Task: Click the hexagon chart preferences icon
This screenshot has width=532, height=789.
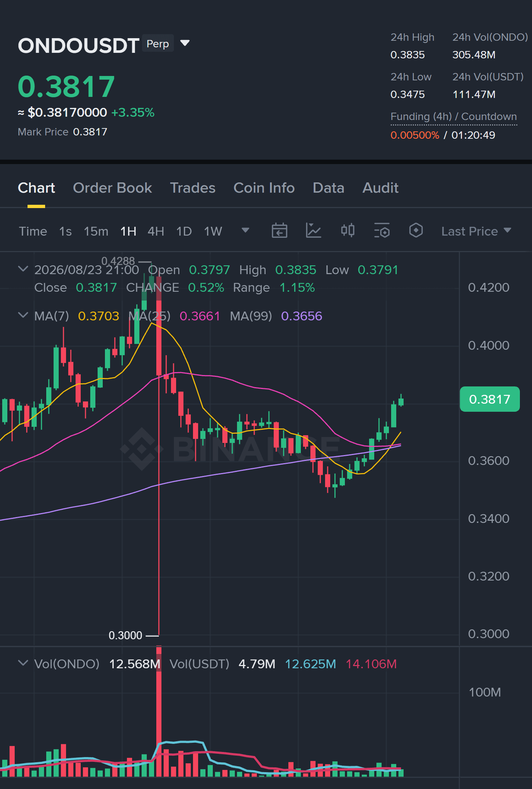Action: pyautogui.click(x=416, y=231)
